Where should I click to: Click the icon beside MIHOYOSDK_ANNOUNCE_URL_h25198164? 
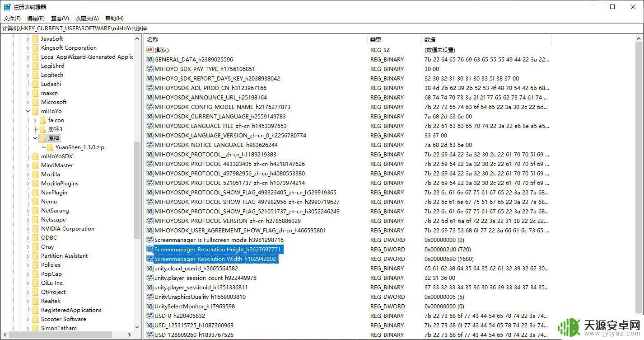[x=150, y=97]
